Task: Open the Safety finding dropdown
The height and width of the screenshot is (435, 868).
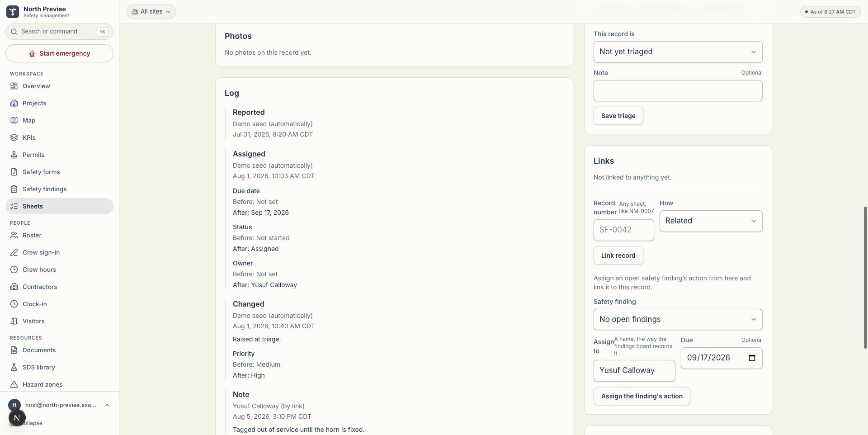Action: 678,320
